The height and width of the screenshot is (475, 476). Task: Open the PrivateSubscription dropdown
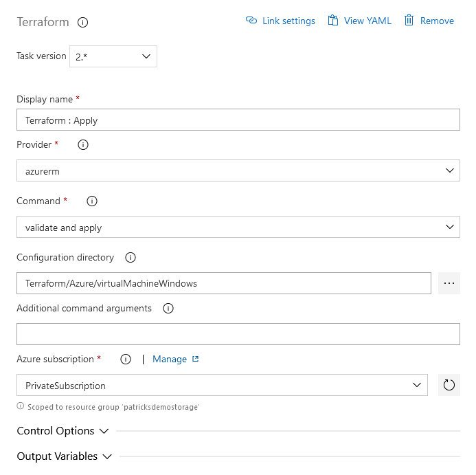223,385
